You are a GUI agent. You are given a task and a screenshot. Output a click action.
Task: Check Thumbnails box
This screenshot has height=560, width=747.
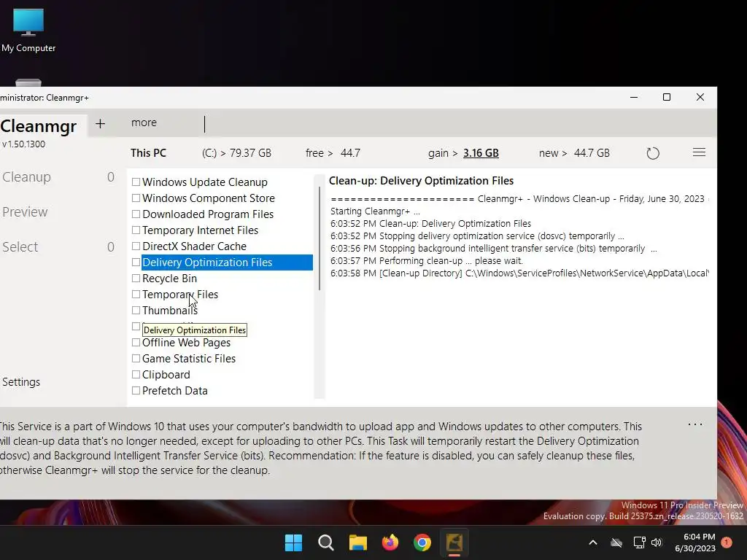point(136,311)
